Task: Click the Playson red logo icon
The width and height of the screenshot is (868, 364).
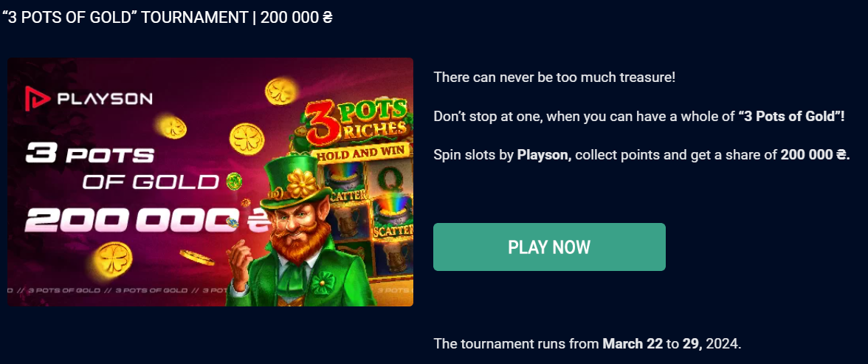Action: click(x=37, y=99)
